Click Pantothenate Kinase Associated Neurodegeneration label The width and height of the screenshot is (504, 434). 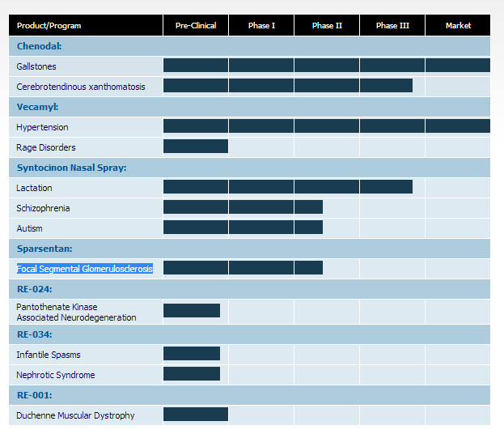(x=76, y=312)
